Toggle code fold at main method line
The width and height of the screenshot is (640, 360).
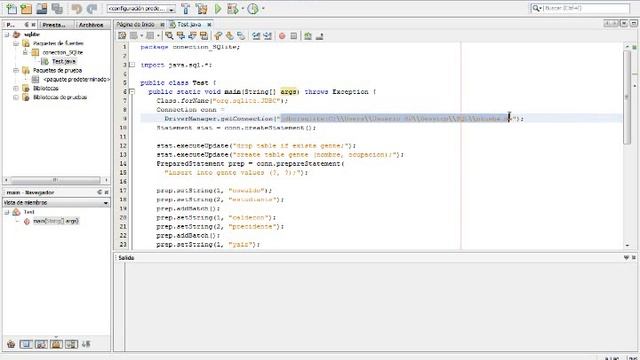pyautogui.click(x=132, y=92)
